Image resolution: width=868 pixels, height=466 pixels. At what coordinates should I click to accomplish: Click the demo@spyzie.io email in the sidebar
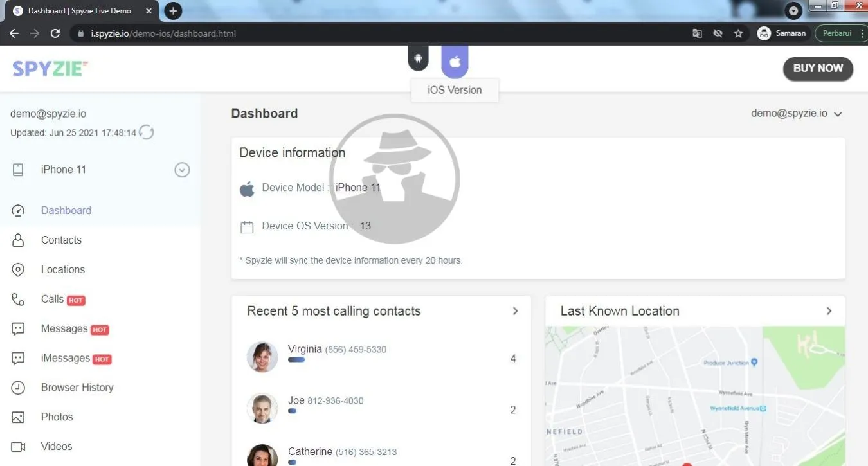tap(48, 114)
